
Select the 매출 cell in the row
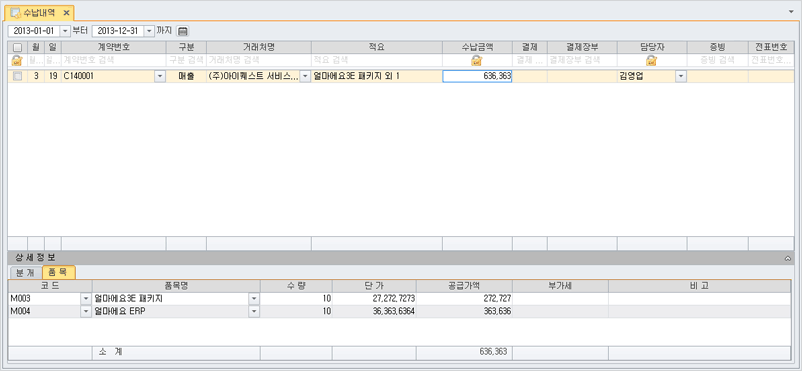[186, 76]
